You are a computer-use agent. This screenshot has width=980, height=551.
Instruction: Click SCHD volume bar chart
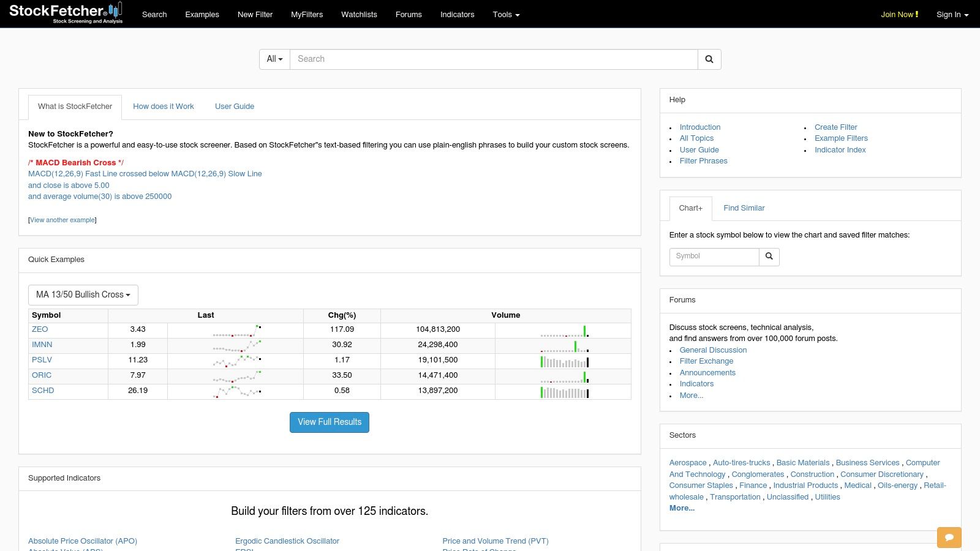click(x=565, y=392)
